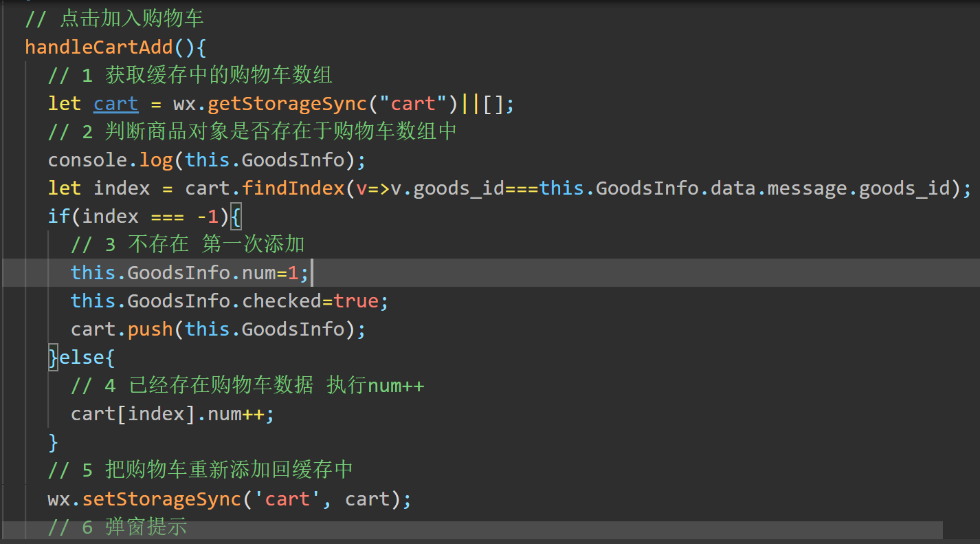Click the else keyword
The width and height of the screenshot is (980, 544).
click(x=82, y=358)
